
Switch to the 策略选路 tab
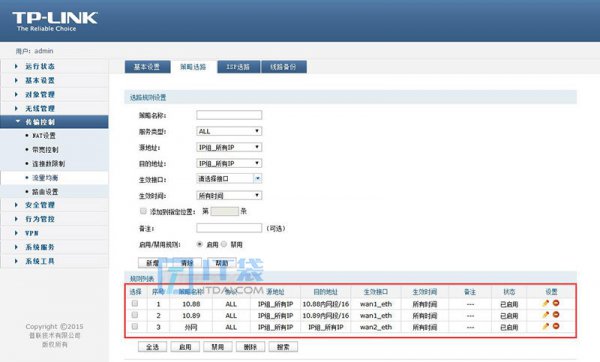click(193, 67)
